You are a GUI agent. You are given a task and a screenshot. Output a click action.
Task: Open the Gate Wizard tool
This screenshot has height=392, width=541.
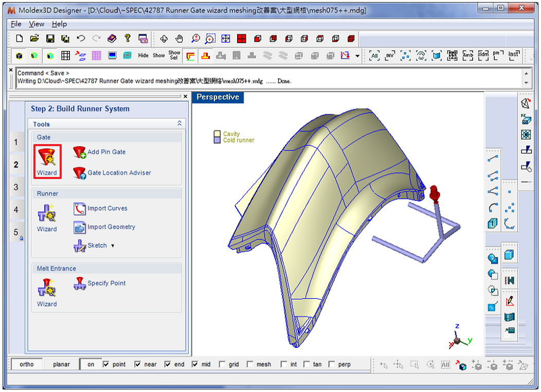click(48, 162)
